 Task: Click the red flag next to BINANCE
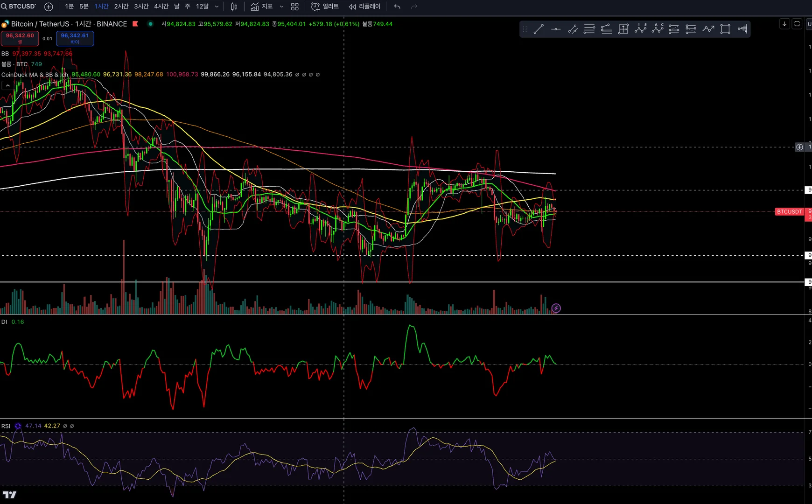pos(135,24)
